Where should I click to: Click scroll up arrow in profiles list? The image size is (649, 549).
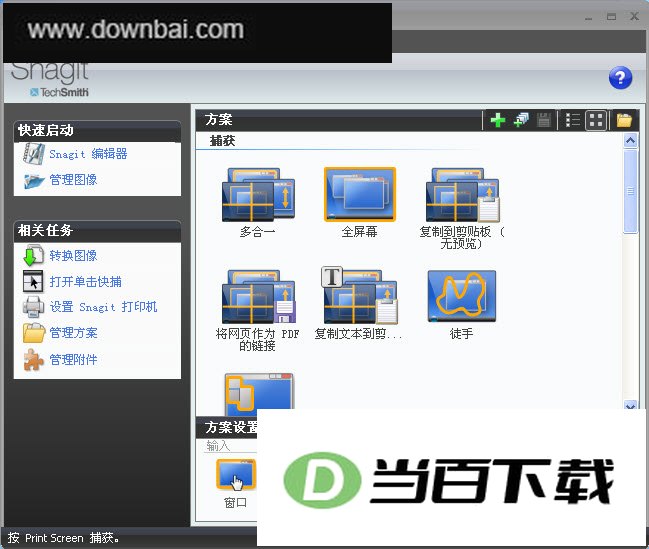click(630, 141)
